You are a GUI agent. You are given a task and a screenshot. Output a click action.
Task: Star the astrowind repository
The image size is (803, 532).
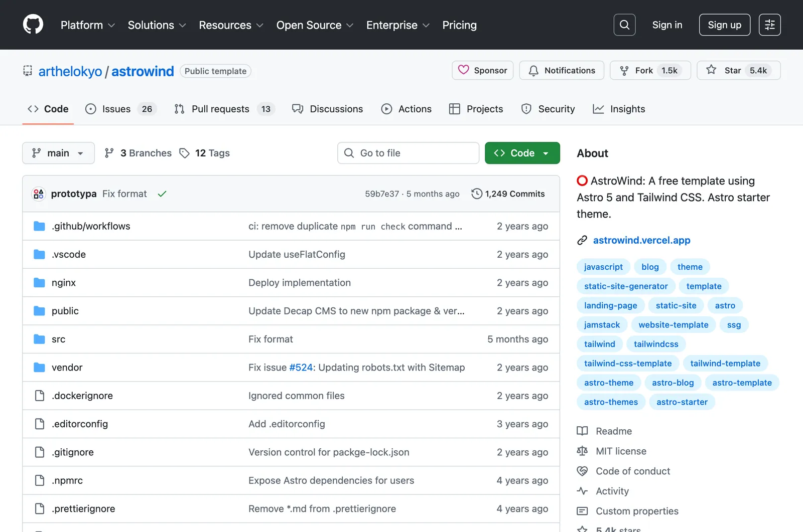click(738, 70)
